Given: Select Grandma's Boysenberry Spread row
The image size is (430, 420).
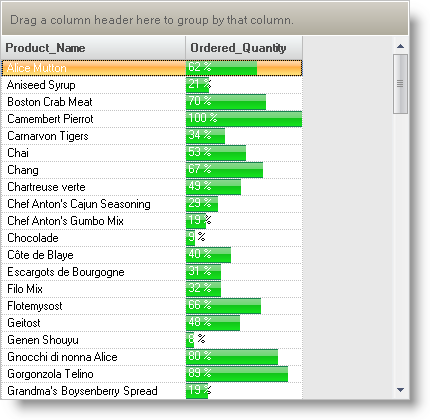Looking at the screenshot, I should click(x=152, y=391).
